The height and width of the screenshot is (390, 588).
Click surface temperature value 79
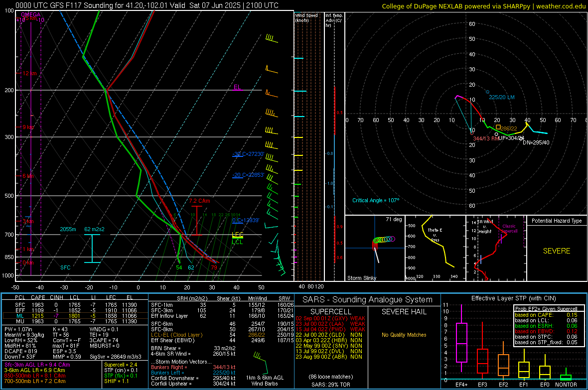tap(214, 267)
